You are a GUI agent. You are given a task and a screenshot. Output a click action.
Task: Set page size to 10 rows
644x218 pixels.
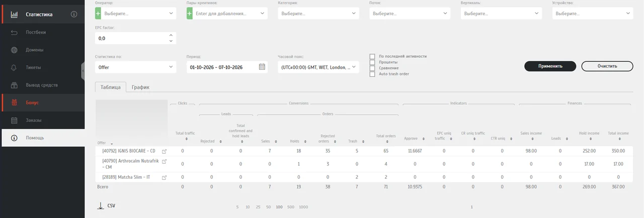[248, 207]
